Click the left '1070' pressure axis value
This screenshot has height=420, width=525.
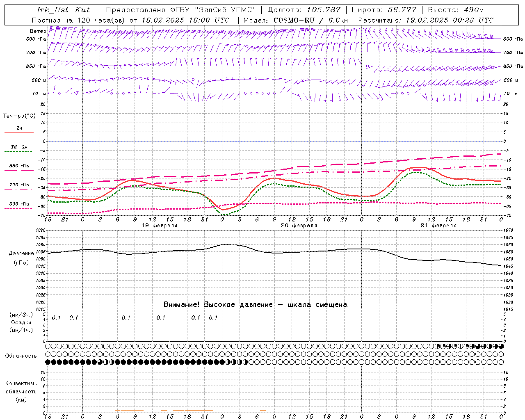(41, 231)
